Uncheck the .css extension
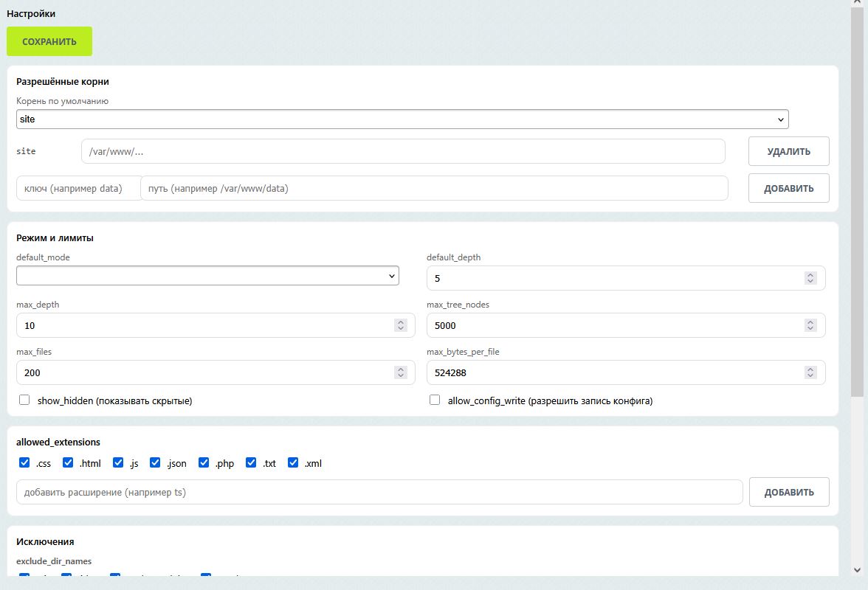 (24, 462)
